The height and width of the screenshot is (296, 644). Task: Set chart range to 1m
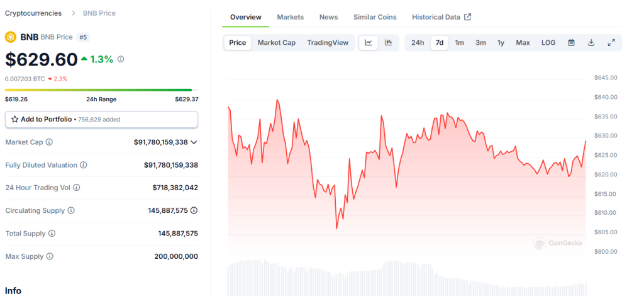(460, 43)
